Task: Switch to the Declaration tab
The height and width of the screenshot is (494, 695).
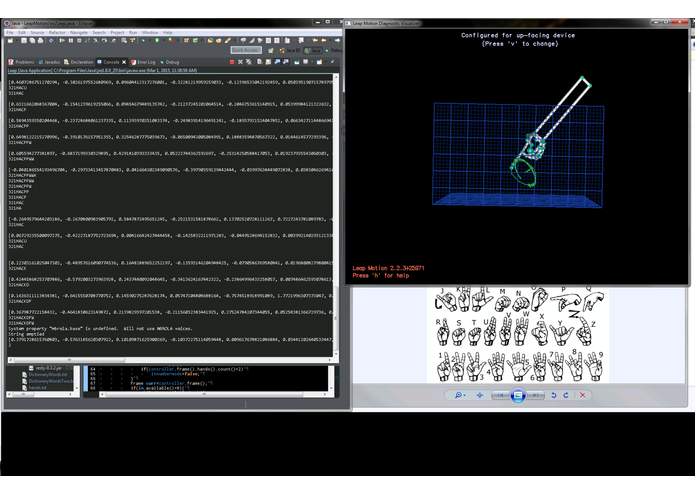Action: click(x=78, y=62)
